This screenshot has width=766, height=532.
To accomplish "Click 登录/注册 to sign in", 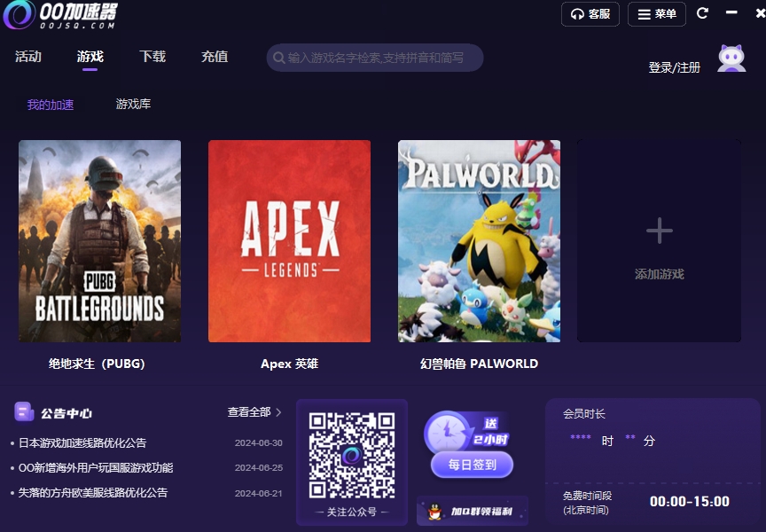I will point(674,67).
